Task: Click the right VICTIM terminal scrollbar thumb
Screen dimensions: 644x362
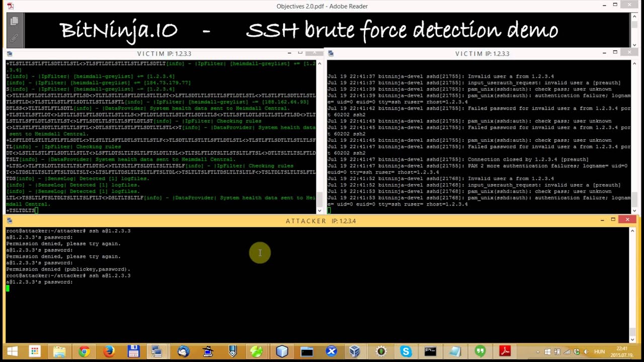Action: click(634, 200)
